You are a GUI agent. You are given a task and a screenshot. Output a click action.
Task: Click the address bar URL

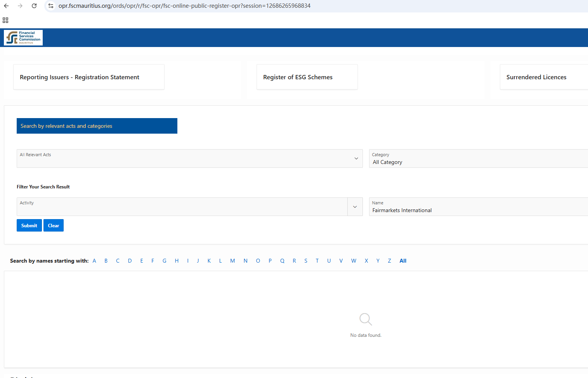[184, 6]
